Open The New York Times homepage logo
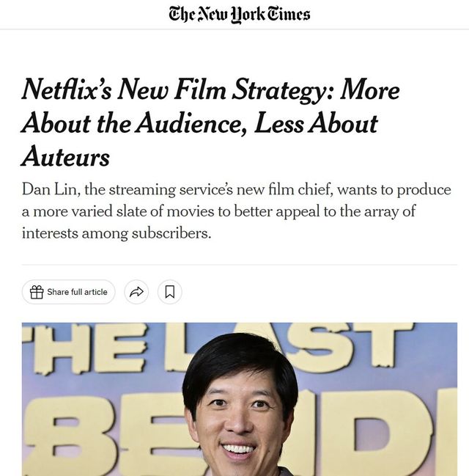 click(240, 15)
